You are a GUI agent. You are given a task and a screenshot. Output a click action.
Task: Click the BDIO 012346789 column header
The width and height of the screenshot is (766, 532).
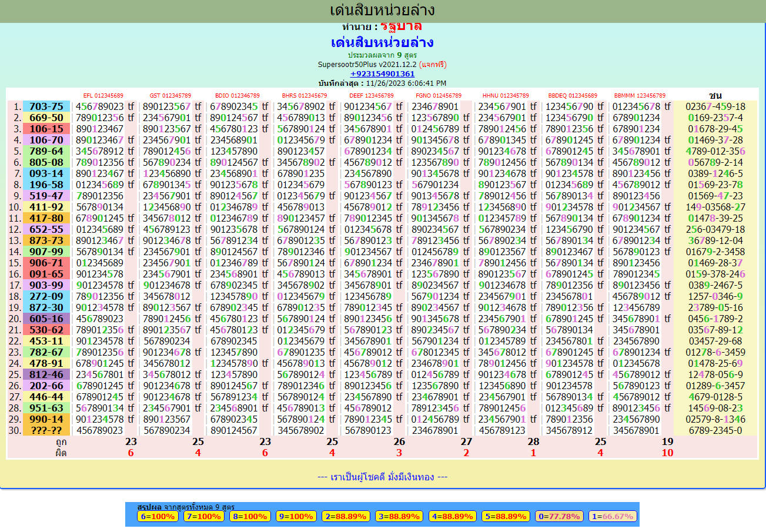coord(238,95)
